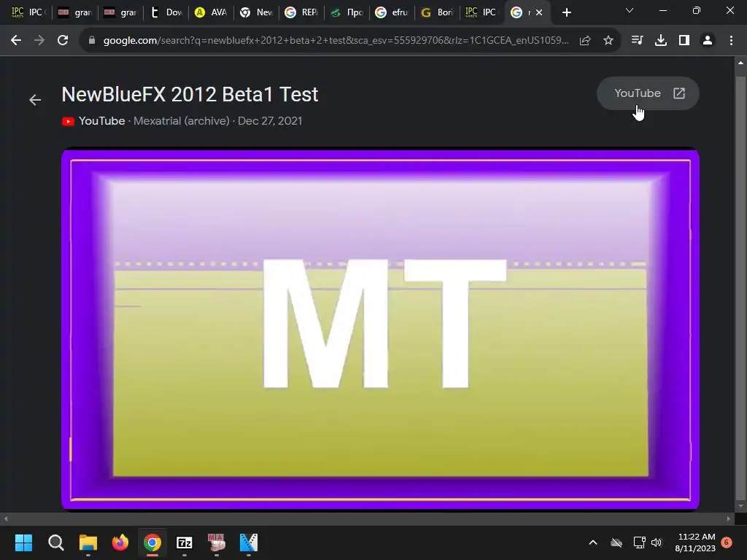Click the red YouTube logo icon

(68, 122)
